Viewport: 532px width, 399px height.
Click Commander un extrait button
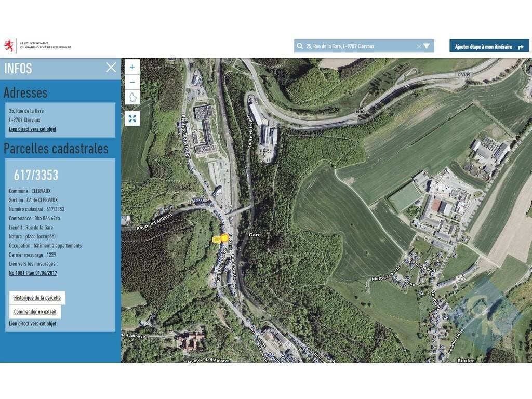coord(35,312)
